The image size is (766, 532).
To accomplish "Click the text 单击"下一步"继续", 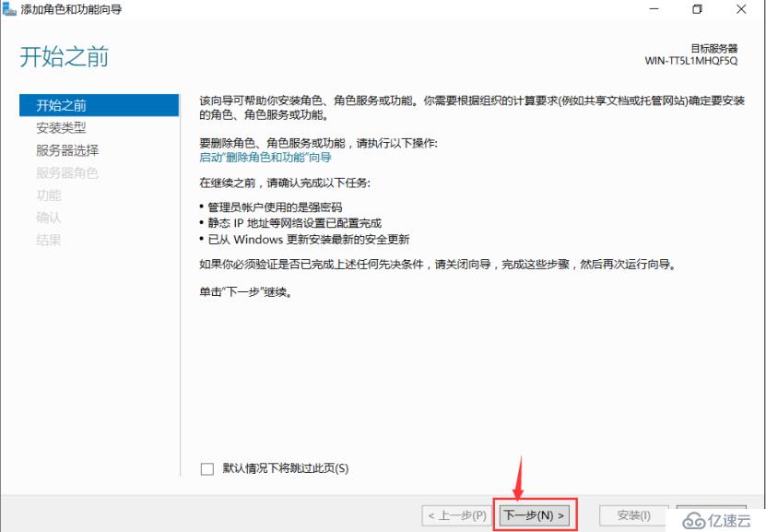I will click(246, 292).
